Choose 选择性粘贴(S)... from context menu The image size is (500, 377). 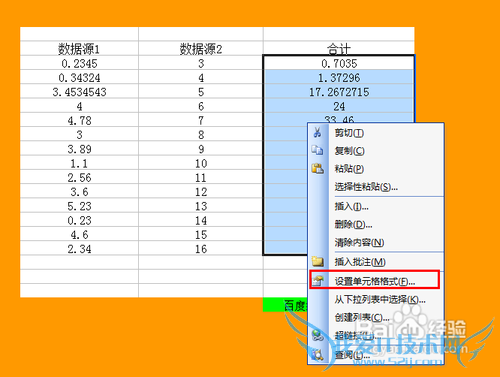click(376, 187)
